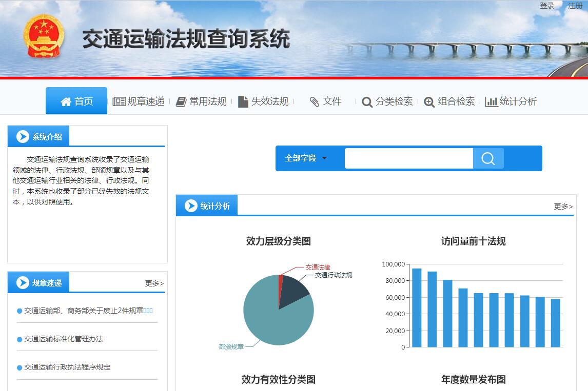Click the document icon for 失效法规
Screen dimensions: 588x391
point(243,101)
